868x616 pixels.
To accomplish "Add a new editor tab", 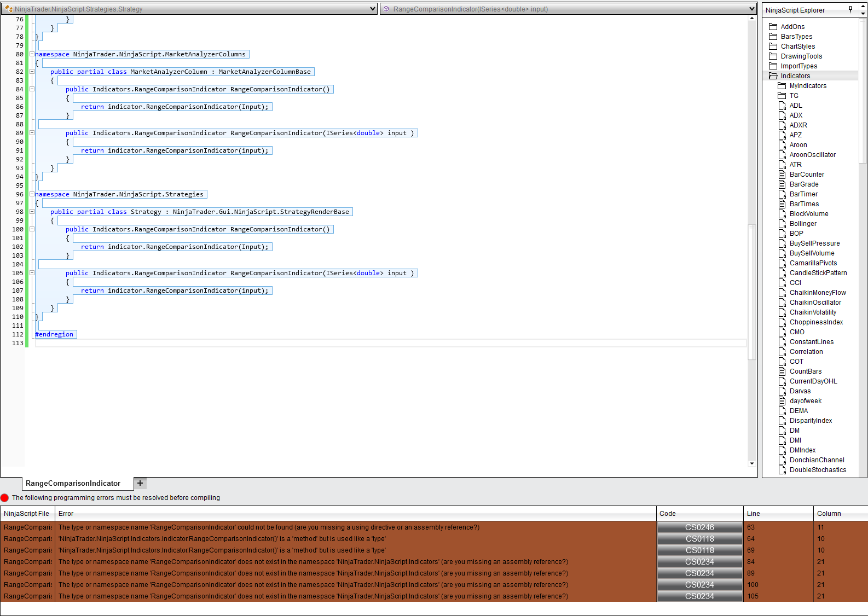I will point(140,483).
